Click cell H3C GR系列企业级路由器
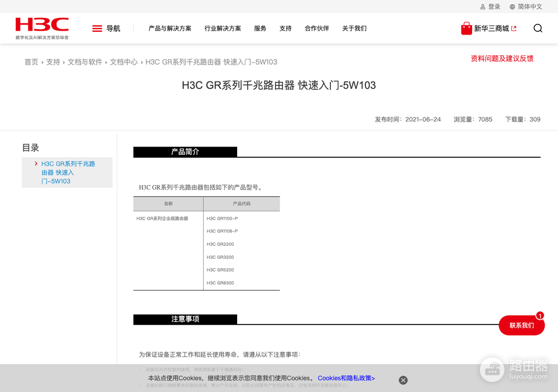Viewport: 558px width, 392px height. point(162,219)
